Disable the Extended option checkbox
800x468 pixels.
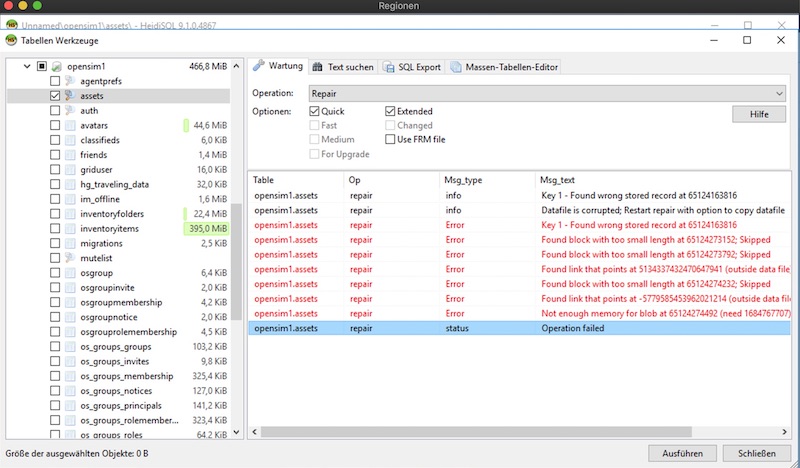coord(391,111)
